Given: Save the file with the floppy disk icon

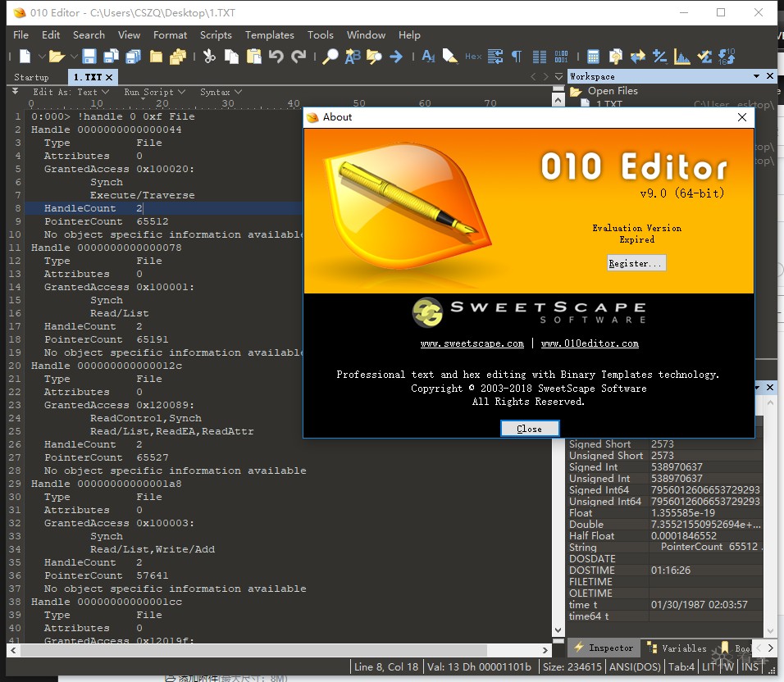Looking at the screenshot, I should point(89,57).
